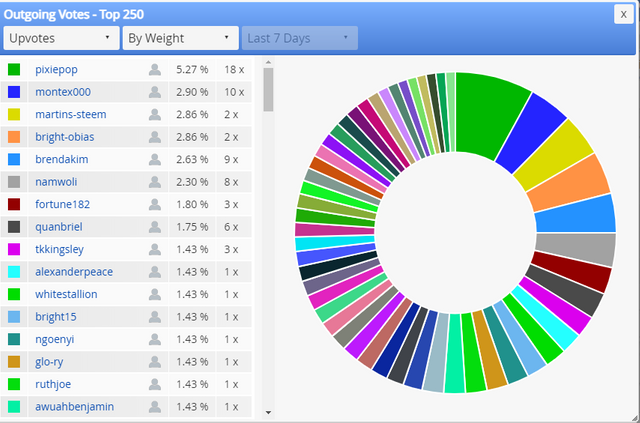Click the person icon for alexanderpeace
This screenshot has height=423, width=640.
click(155, 272)
